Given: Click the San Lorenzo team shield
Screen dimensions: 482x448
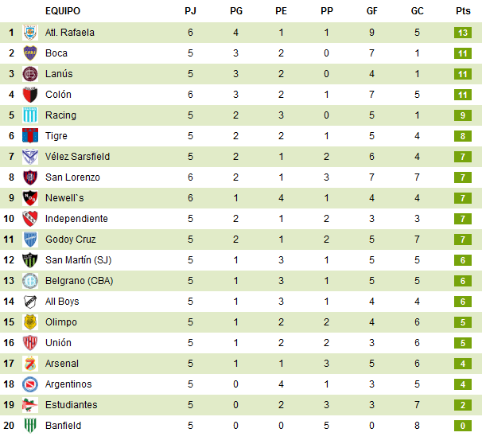Looking at the screenshot, I should pyautogui.click(x=30, y=177).
